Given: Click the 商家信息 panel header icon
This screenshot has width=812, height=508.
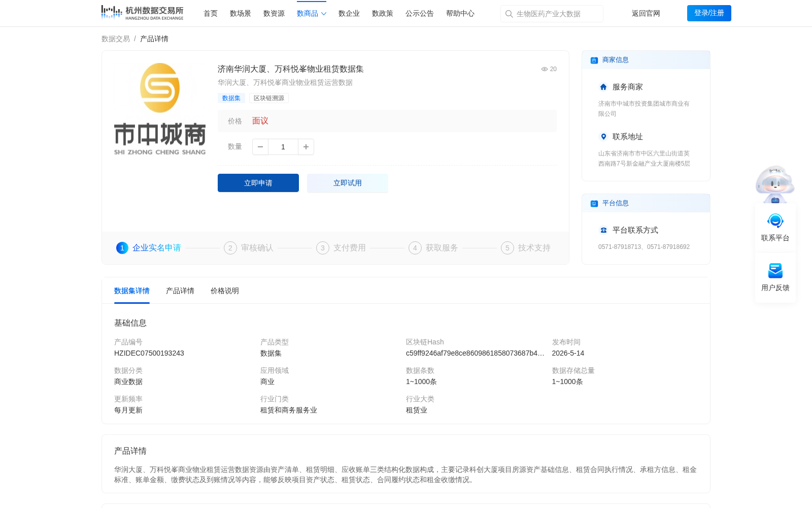Looking at the screenshot, I should (594, 60).
